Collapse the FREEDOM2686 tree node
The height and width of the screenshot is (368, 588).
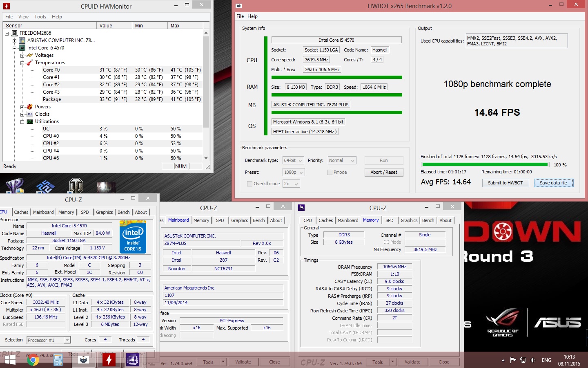pyautogui.click(x=7, y=33)
